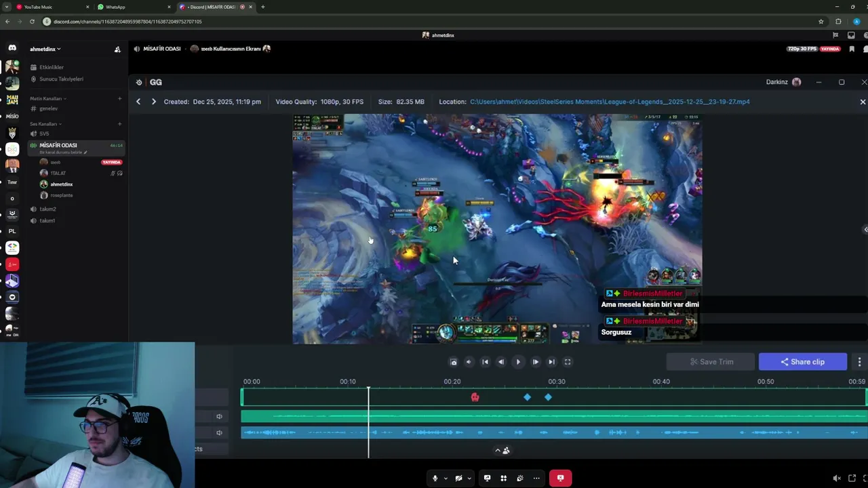Image resolution: width=868 pixels, height=488 pixels.
Task: Click the clip volume speaker icon
Action: [469, 362]
